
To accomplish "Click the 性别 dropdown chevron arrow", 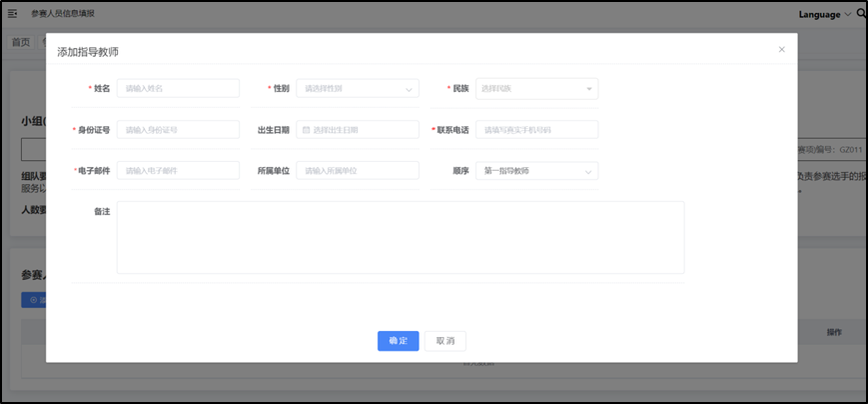I will point(410,89).
